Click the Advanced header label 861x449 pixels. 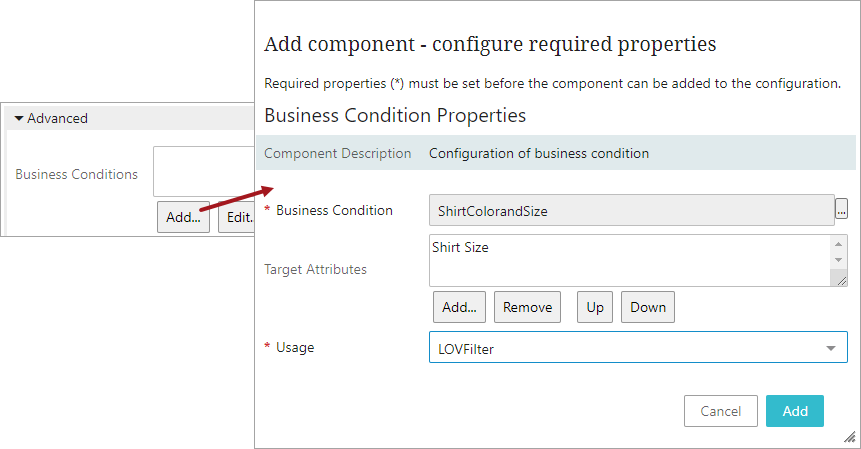click(x=58, y=118)
